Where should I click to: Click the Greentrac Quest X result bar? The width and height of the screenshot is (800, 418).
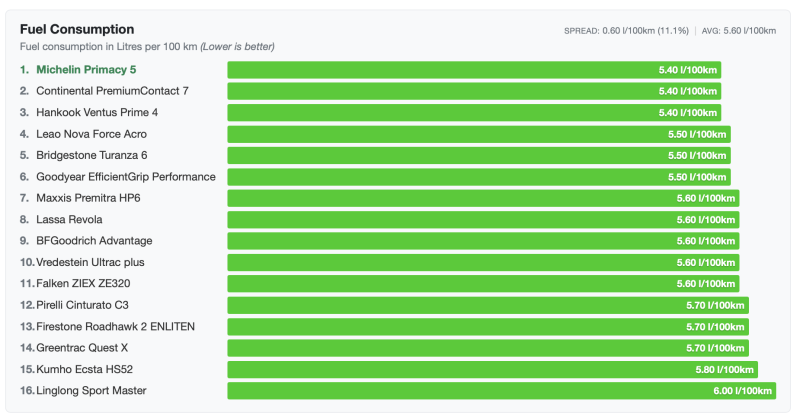pyautogui.click(x=488, y=348)
